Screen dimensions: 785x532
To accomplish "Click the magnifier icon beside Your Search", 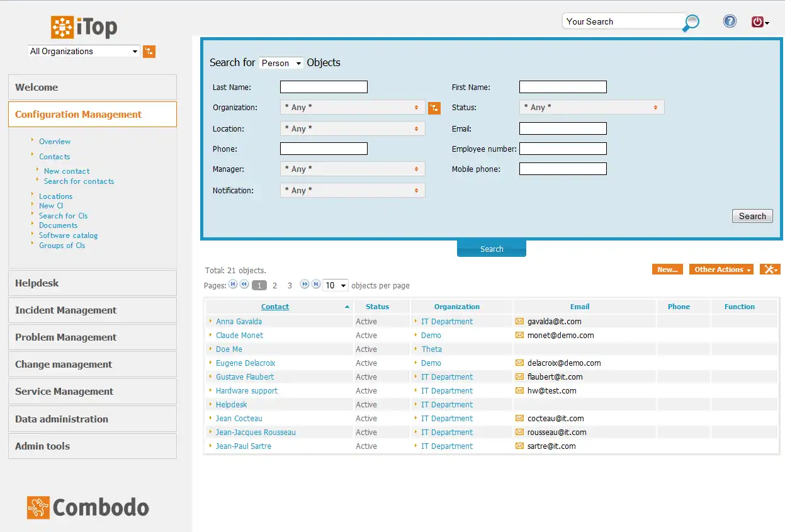I will coord(690,23).
